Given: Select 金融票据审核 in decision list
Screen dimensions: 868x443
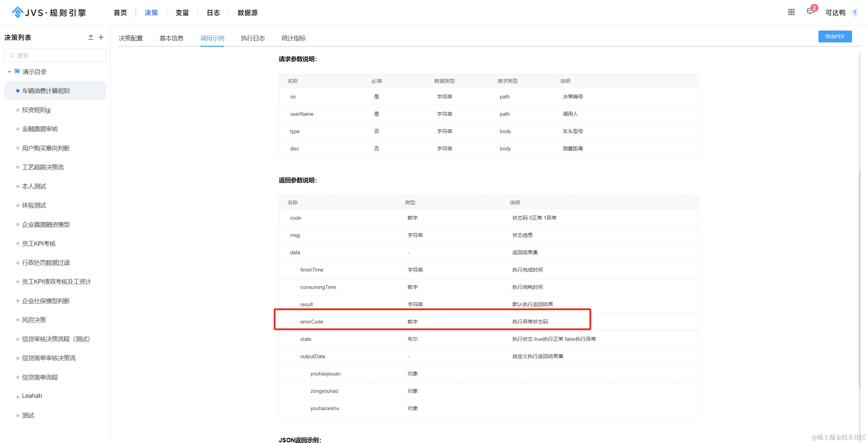Looking at the screenshot, I should click(40, 129).
